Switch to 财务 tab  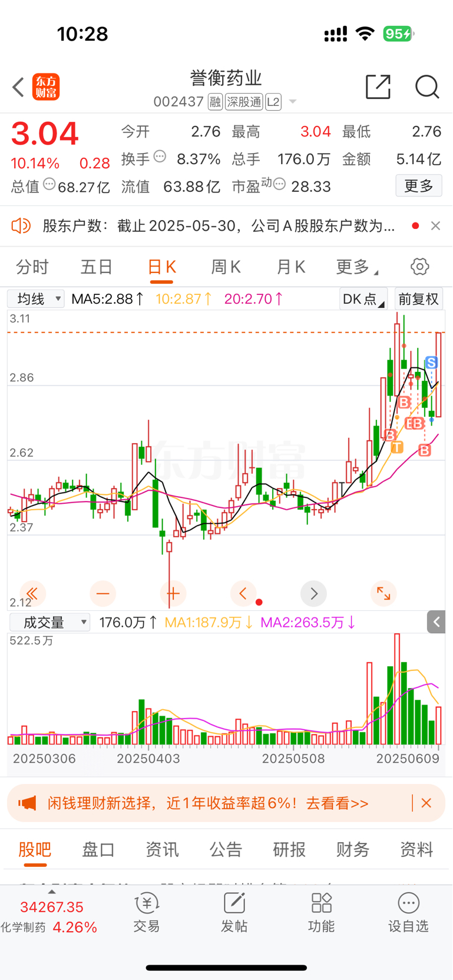click(353, 849)
